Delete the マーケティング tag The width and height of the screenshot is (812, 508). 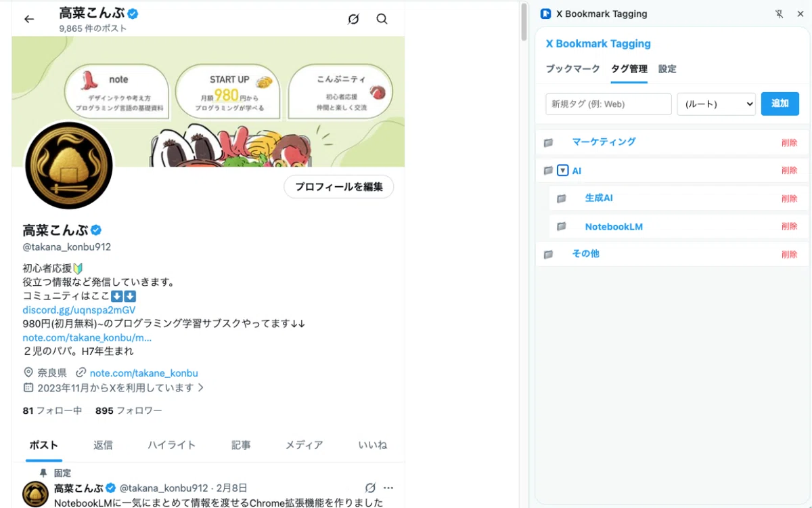789,143
